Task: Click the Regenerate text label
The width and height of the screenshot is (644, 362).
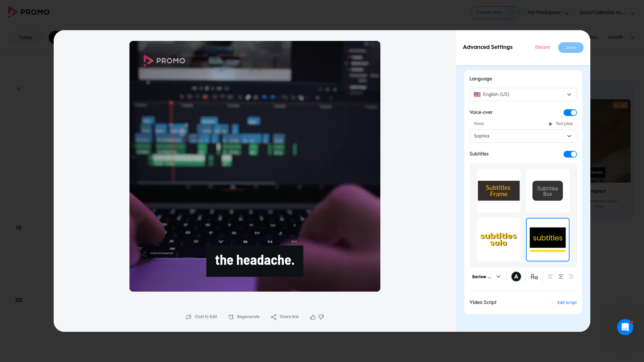Action: coord(248,317)
